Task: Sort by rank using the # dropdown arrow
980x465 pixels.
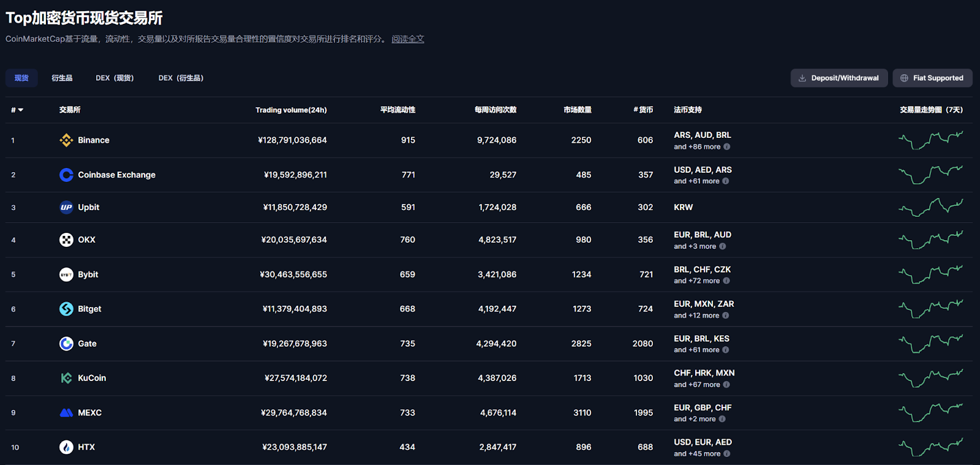Action: 21,110
